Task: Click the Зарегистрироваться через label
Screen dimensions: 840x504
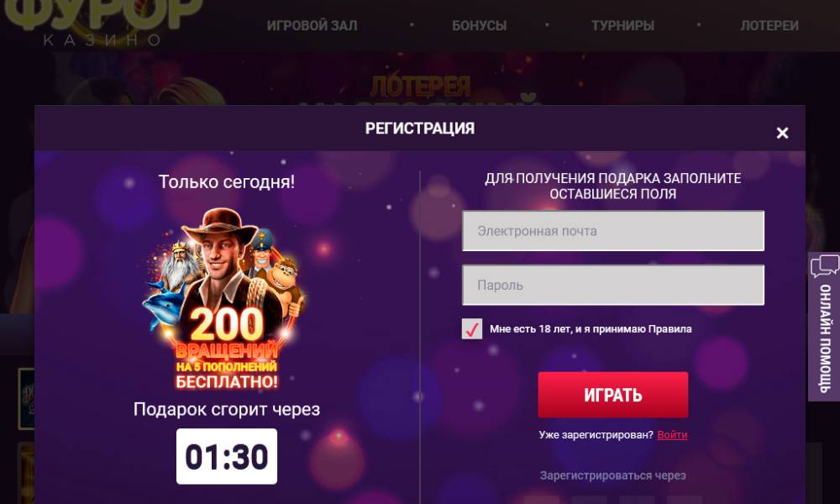Action: coord(613,475)
